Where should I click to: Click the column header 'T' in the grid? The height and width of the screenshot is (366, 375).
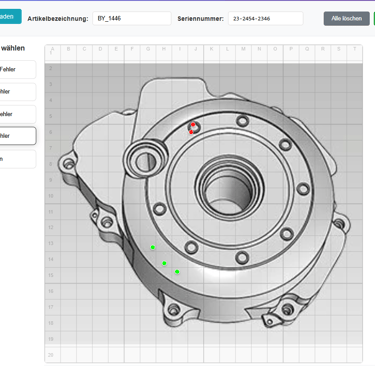(x=354, y=49)
